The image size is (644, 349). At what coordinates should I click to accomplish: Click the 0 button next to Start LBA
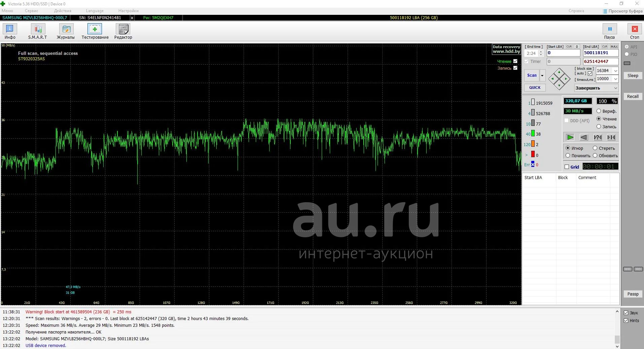click(577, 46)
